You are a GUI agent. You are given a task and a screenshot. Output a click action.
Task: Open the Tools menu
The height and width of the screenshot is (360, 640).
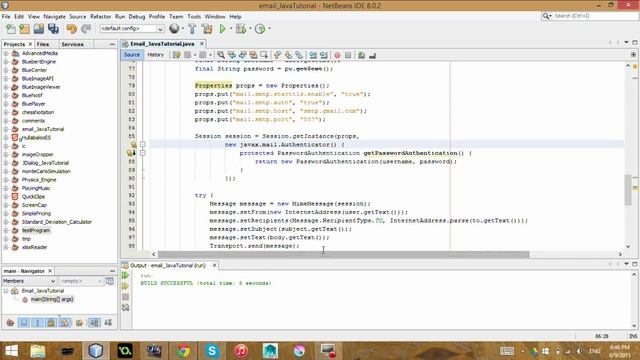194,16
